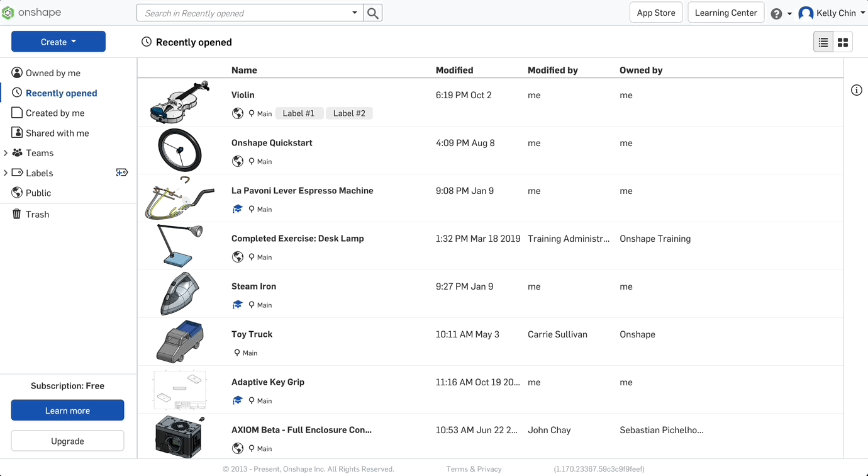Screen dimensions: 868x476
Task: Click the Upgrade button
Action: (67, 441)
